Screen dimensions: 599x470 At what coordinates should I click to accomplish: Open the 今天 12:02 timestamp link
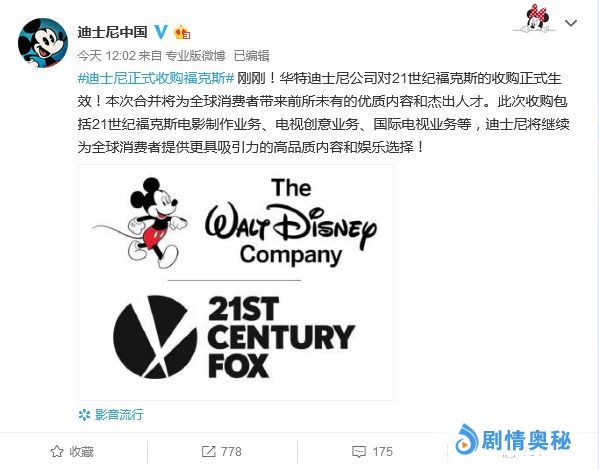[107, 56]
